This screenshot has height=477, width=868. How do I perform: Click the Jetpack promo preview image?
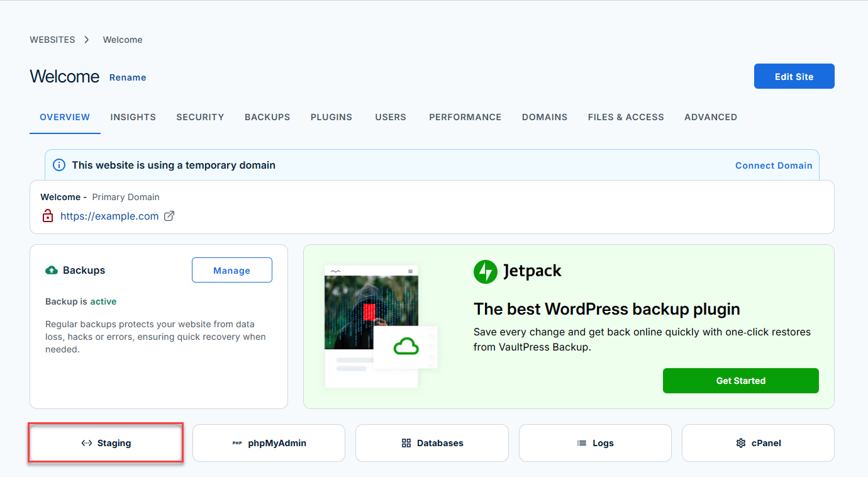381,326
